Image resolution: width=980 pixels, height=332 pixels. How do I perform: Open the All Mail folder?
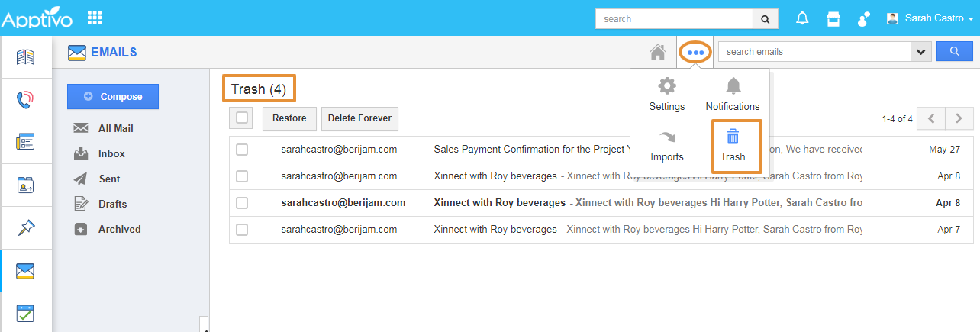coord(116,128)
